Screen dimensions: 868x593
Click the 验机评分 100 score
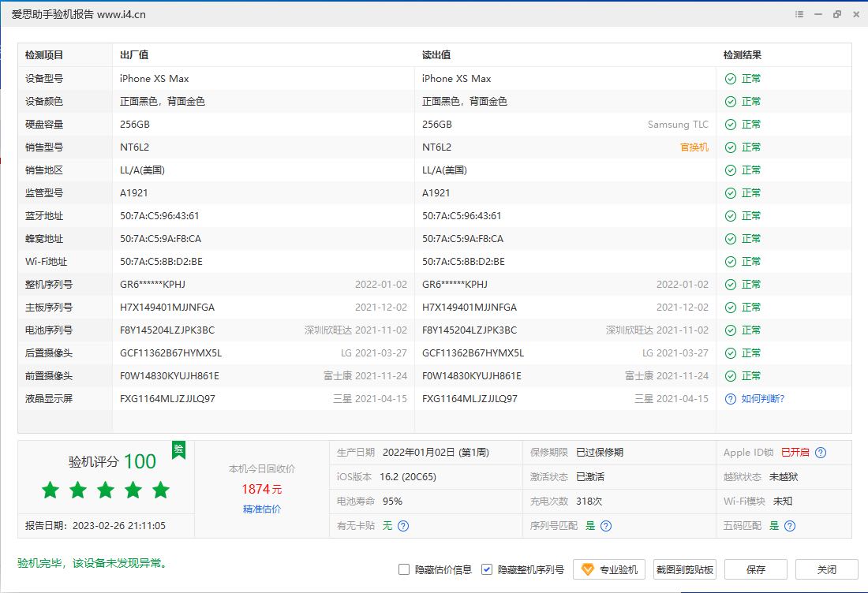click(x=112, y=461)
